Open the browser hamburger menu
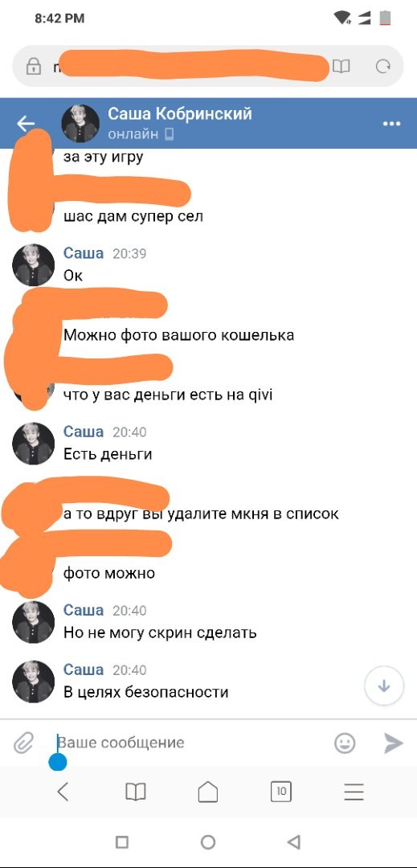417x868 pixels. click(354, 792)
